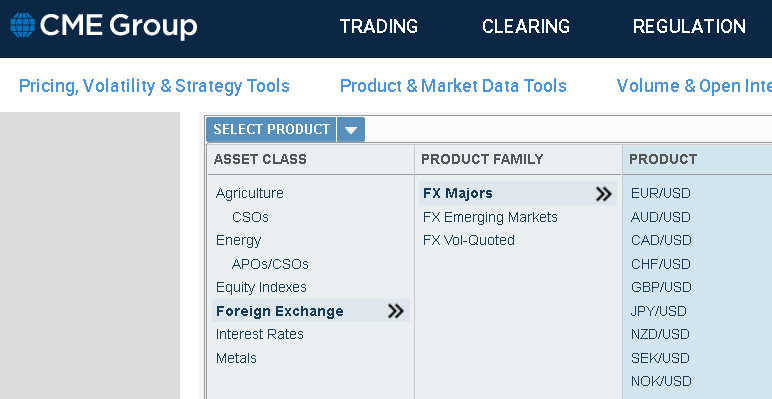Open Pricing, Volatility & Strategy Tools link
Image resolution: width=772 pixels, height=399 pixels.
pos(154,86)
